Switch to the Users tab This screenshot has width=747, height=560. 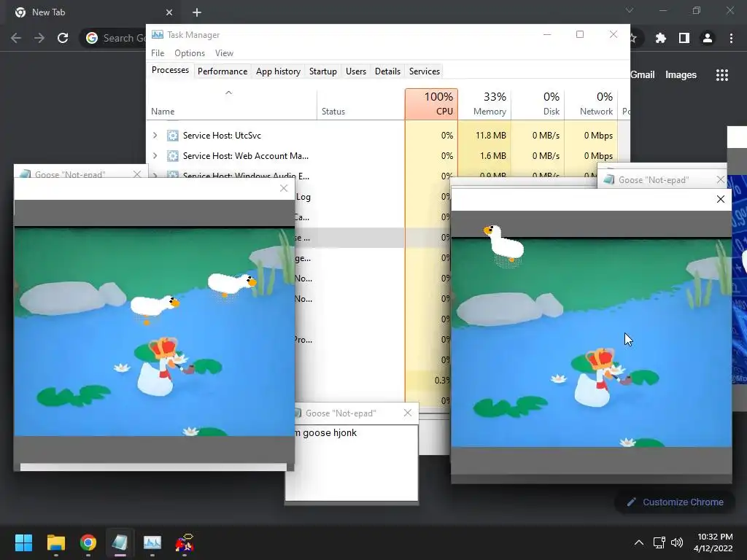click(x=356, y=71)
